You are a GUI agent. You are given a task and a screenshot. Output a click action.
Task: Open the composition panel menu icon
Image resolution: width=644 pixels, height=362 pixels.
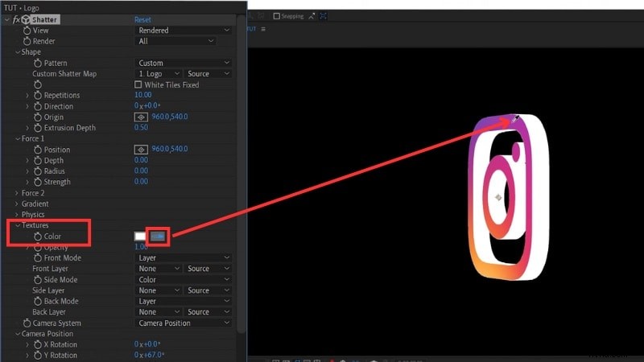[263, 29]
